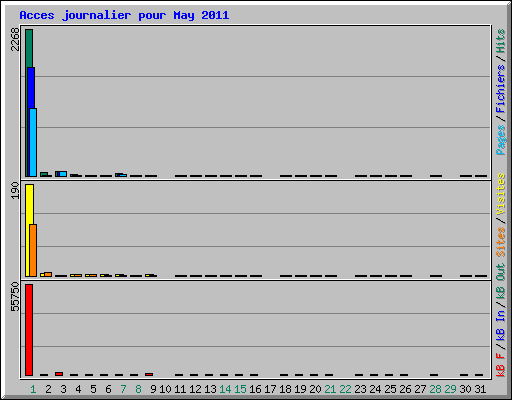This screenshot has height=400, width=512.
Task: Click the blue 'Fichiers' legend label
Action: pos(501,89)
